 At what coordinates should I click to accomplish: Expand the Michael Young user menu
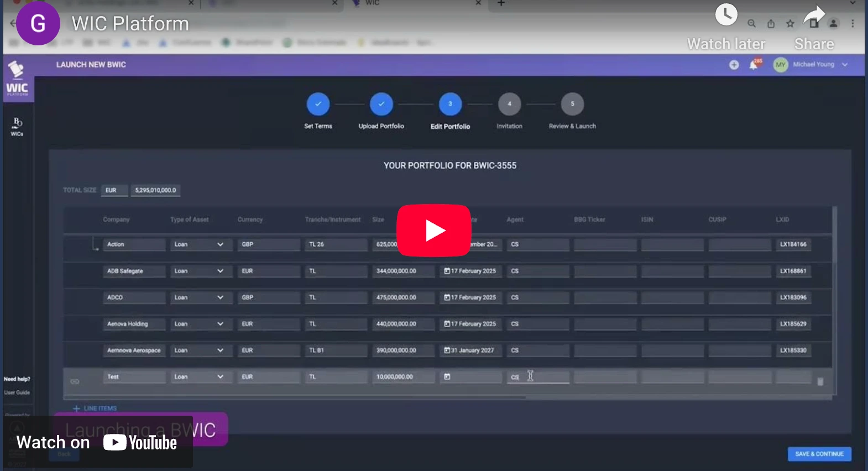point(845,65)
